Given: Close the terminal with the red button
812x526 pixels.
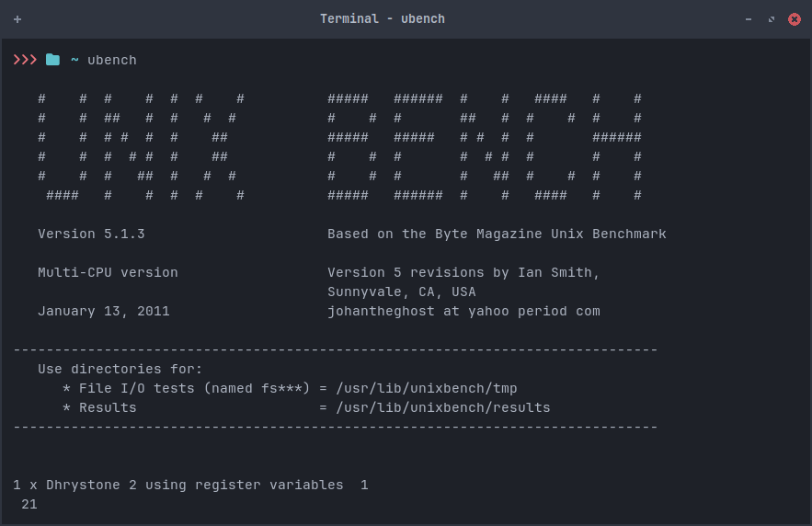Looking at the screenshot, I should click(793, 19).
